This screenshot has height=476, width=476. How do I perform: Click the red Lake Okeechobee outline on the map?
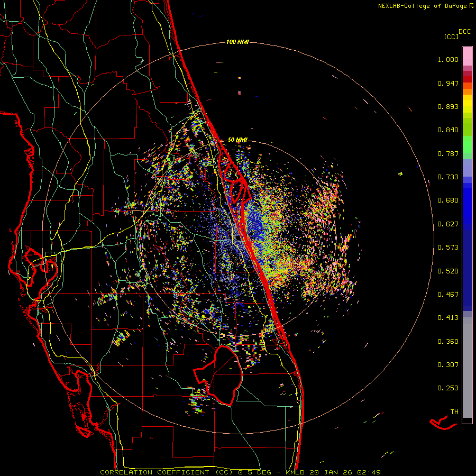coord(218,375)
